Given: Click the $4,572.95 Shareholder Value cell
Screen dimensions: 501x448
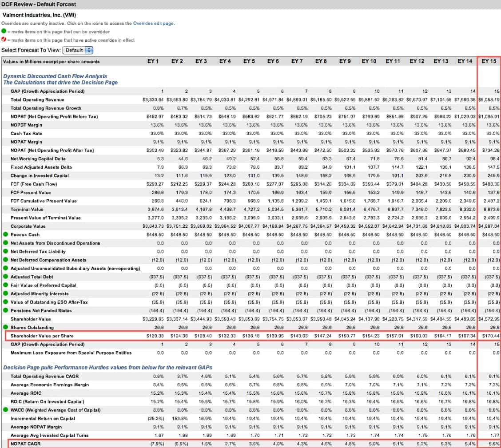Looking at the screenshot, I should [489, 319].
